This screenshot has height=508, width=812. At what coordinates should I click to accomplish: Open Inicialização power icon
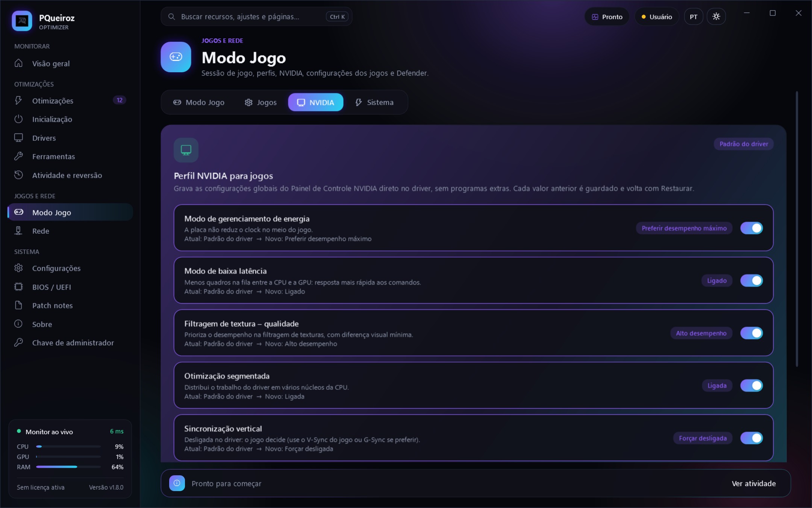(x=18, y=119)
